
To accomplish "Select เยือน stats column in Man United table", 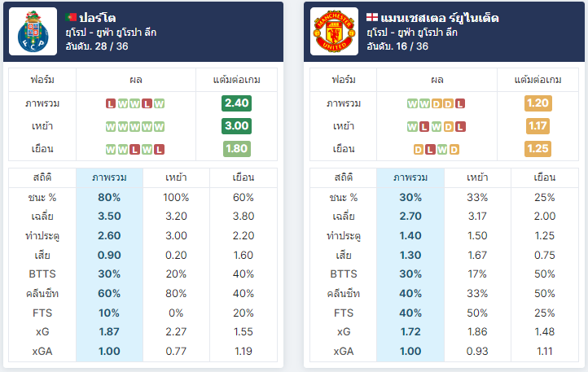I will click(545, 177).
